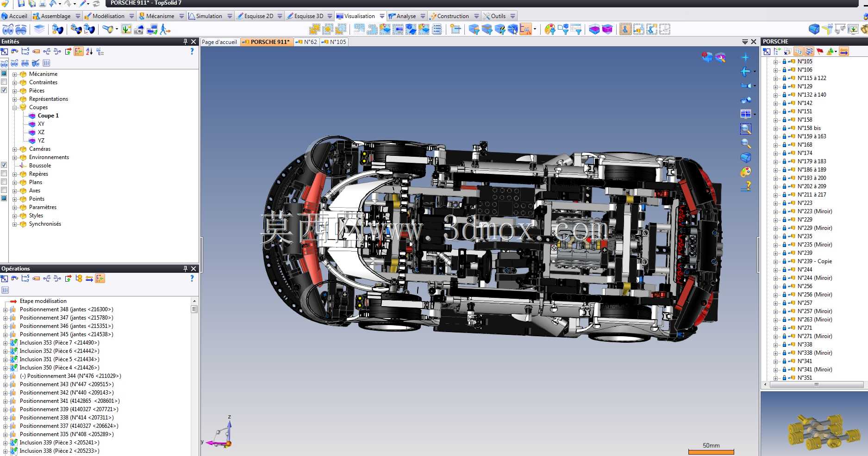Toggle the Axes visibility checkbox
The image size is (868, 456).
point(4,190)
